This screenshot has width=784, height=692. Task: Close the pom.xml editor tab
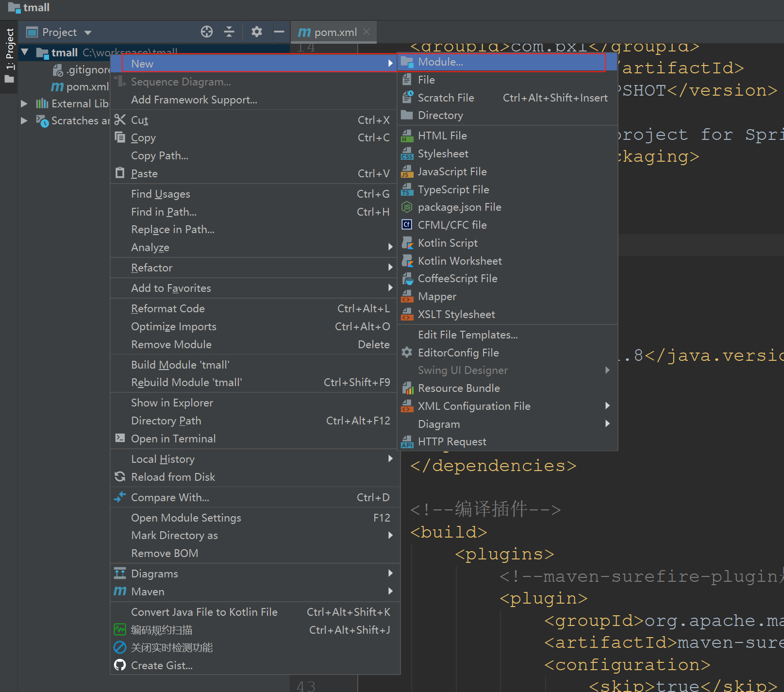(367, 32)
